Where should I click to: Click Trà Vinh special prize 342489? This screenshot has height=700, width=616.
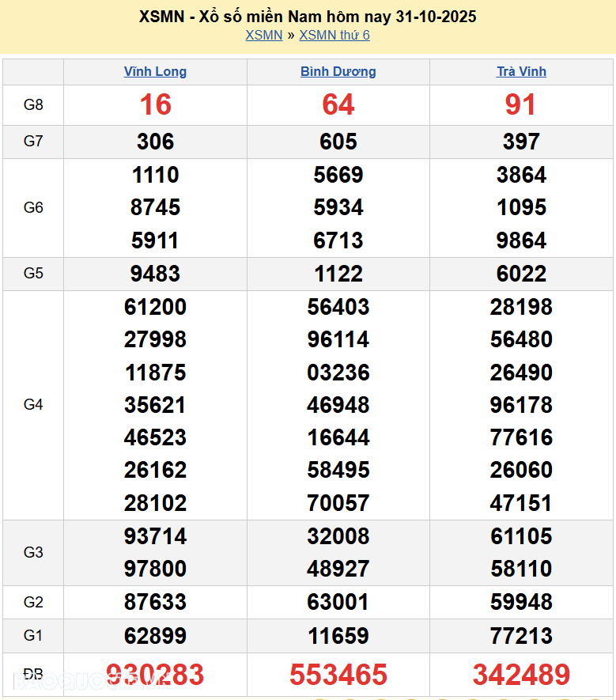(x=521, y=675)
